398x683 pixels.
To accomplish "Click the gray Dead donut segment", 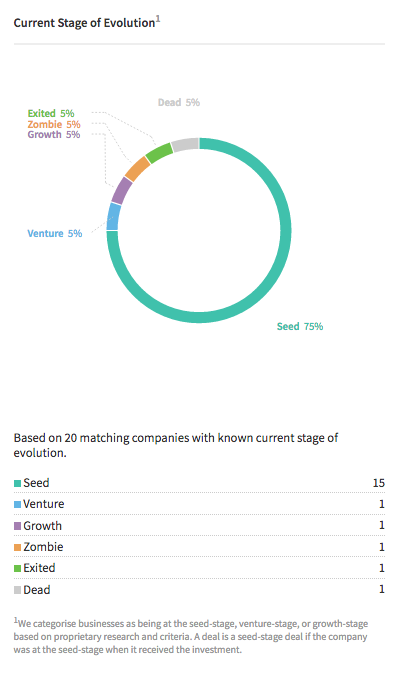I will point(185,145).
